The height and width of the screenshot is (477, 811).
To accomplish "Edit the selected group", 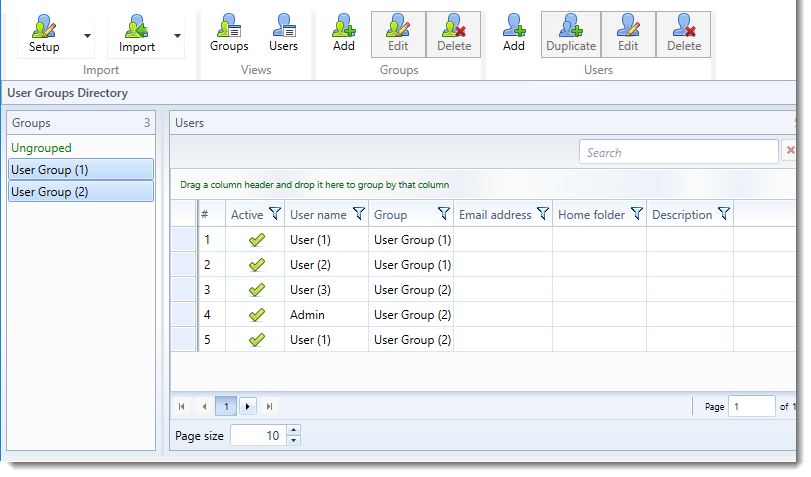I will [x=398, y=34].
